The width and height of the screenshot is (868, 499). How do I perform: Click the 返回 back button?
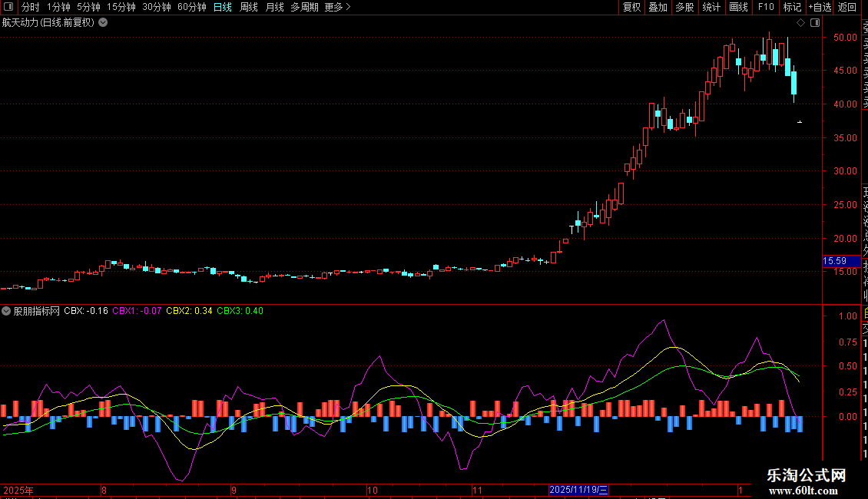pyautogui.click(x=847, y=7)
